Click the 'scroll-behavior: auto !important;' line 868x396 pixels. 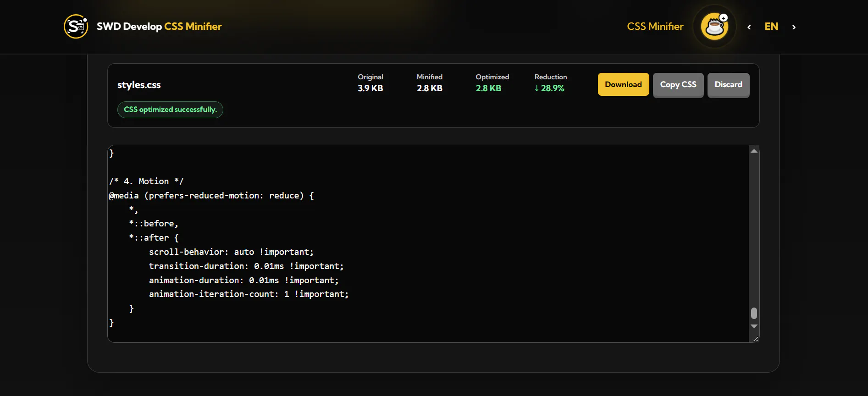(x=231, y=252)
